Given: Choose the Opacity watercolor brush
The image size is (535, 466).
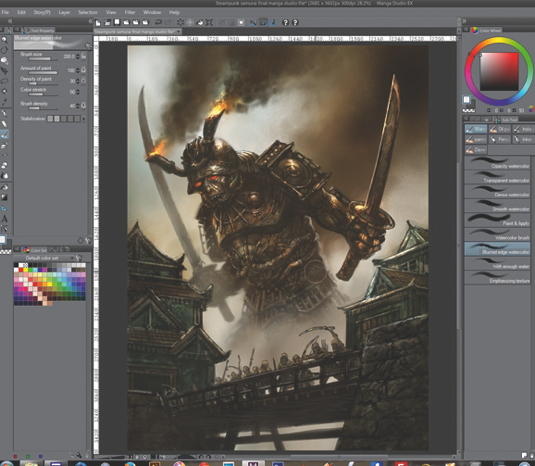Looking at the screenshot, I should pos(497,163).
